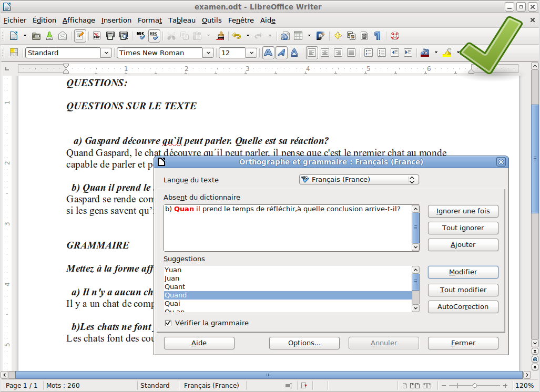Image resolution: width=540 pixels, height=392 pixels.
Task: Click the Clone Formatting paintbrush icon
Action: (221, 36)
